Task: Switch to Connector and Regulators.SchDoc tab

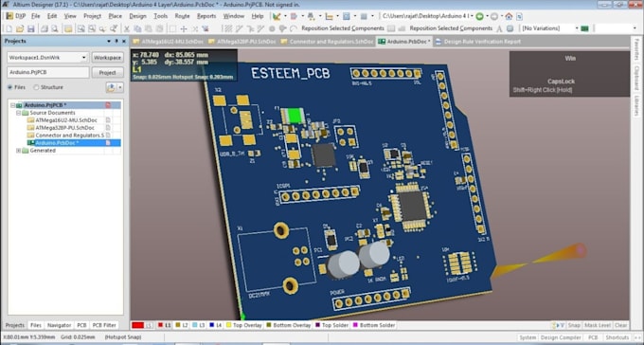Action: [328, 42]
